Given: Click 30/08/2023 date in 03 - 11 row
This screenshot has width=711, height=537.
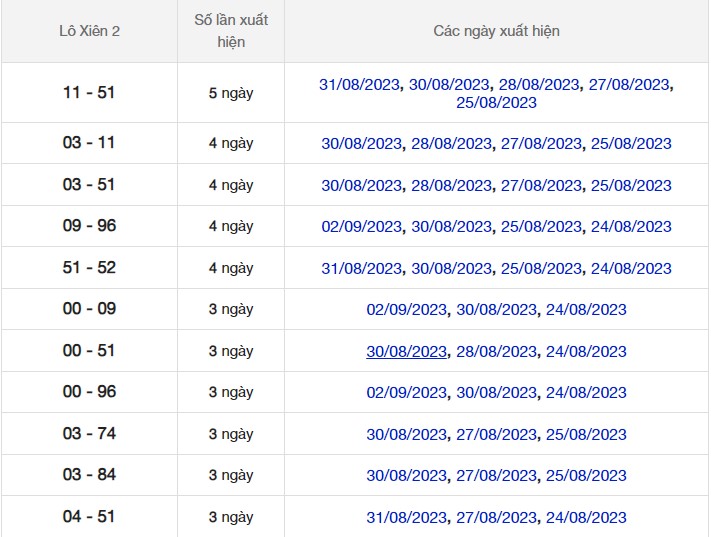Looking at the screenshot, I should 362,144.
